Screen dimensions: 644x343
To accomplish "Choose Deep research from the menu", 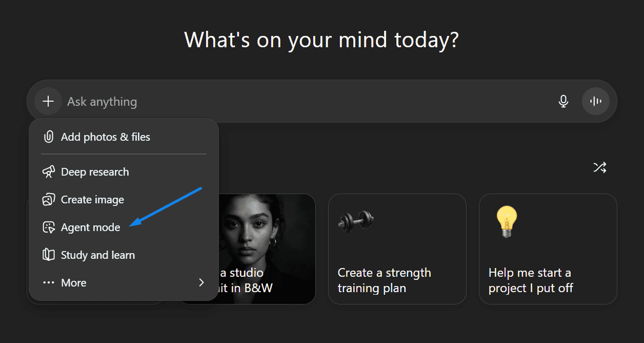I will coord(95,172).
